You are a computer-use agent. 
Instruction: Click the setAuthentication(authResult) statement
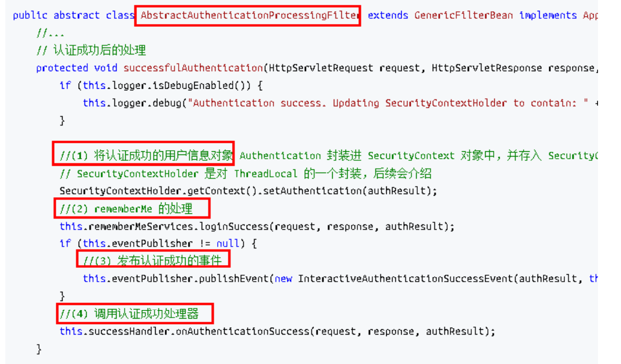[248, 191]
